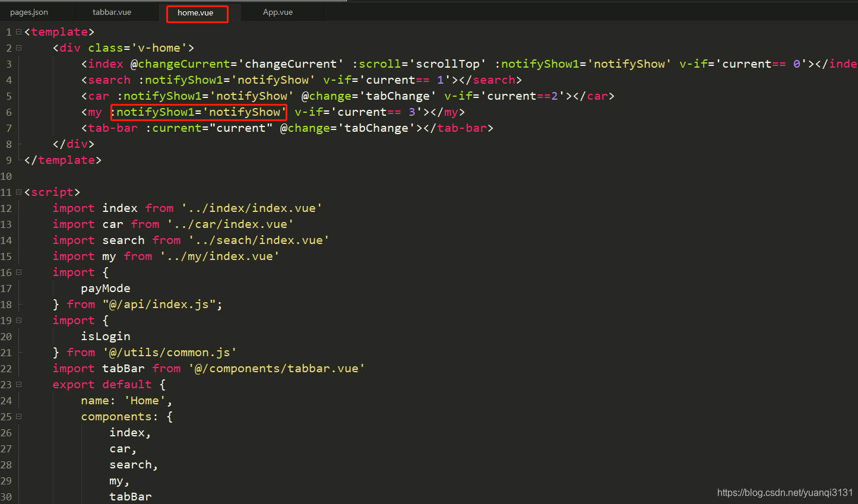Click path '../index/index.vue'
Viewport: 858px width, 504px height.
click(x=252, y=208)
